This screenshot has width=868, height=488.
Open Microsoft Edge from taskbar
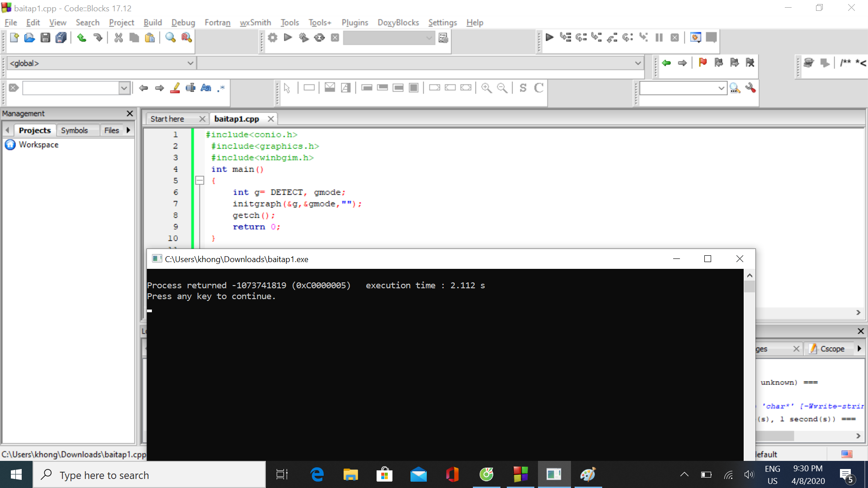[317, 475]
